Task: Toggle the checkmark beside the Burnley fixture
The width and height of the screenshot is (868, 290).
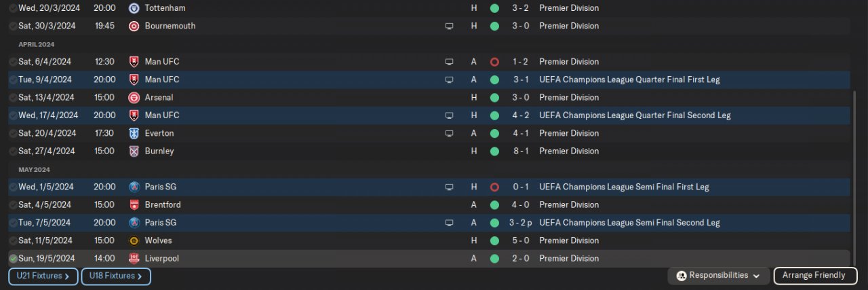Action: pyautogui.click(x=13, y=151)
